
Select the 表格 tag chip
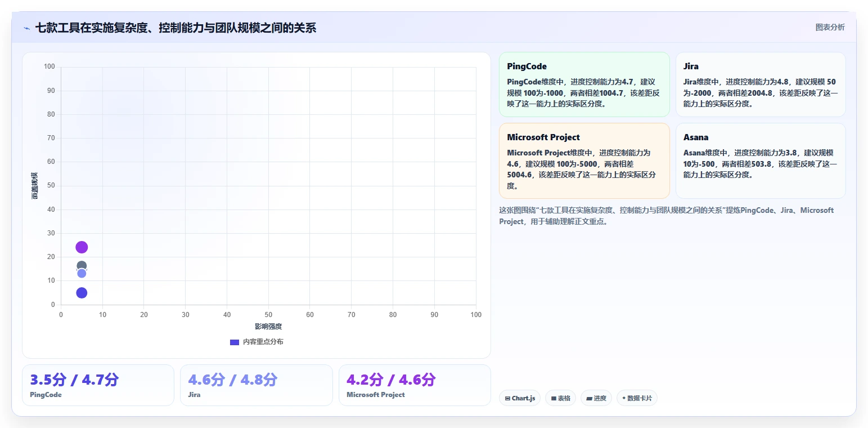[560, 398]
